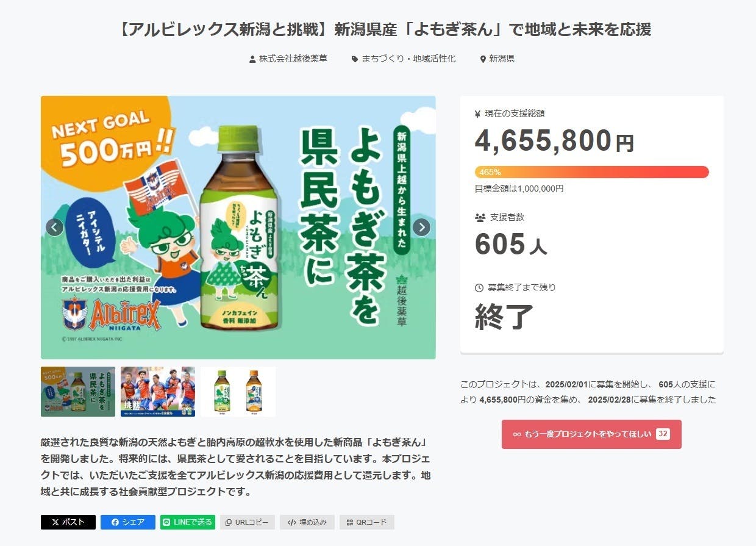Click もう一度プロジェクトをやってほしい button

click(x=591, y=434)
